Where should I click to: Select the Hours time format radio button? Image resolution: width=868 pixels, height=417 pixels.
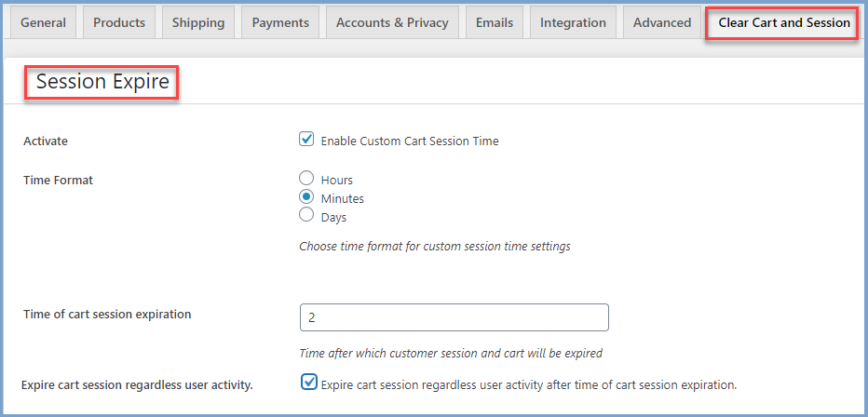click(x=306, y=179)
